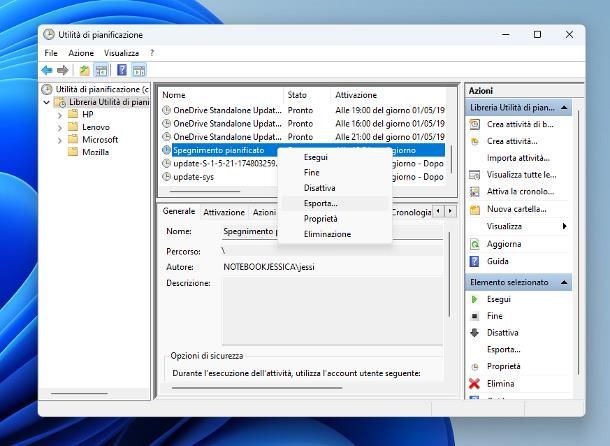The image size is (610, 446).
Task: Toggle the console tree pane toolbar icon
Action: coord(102,70)
